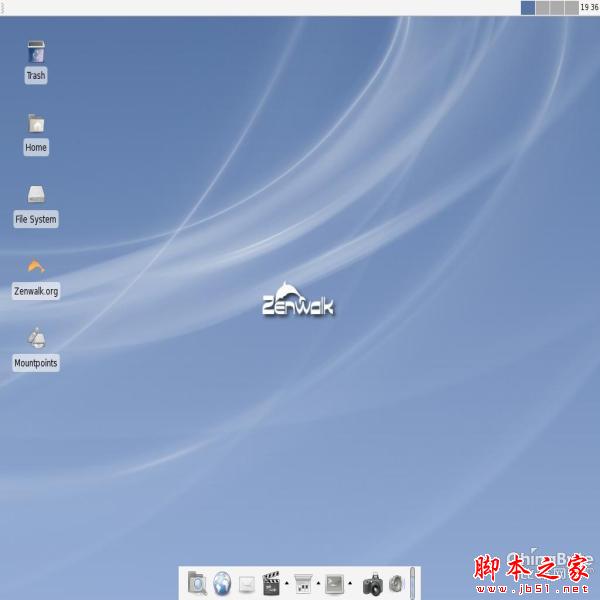The image size is (600, 600).
Task: Click the 19 36 clock
Action: coord(589,7)
